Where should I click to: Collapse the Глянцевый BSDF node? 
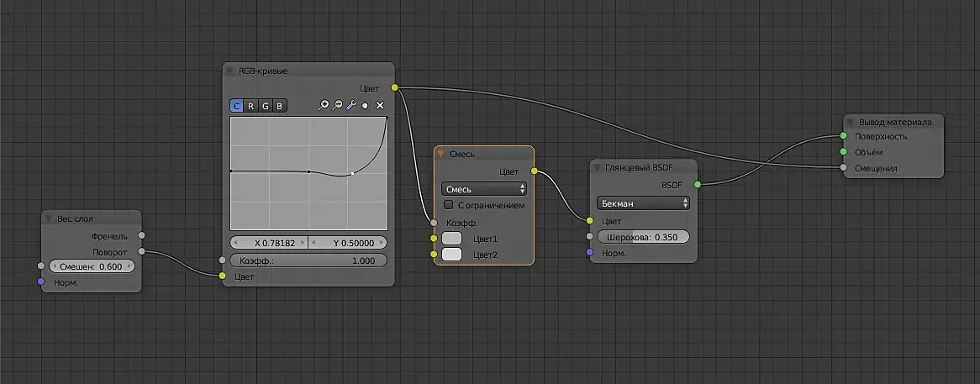(597, 167)
